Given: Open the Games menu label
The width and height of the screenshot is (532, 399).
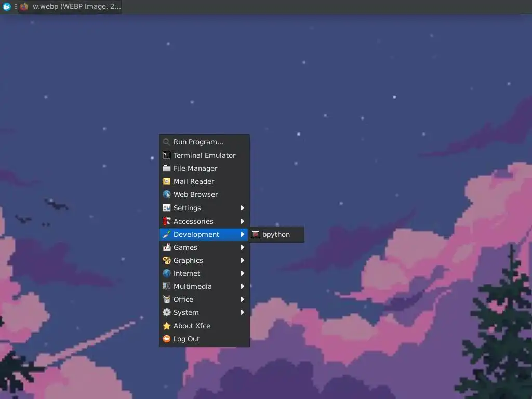Looking at the screenshot, I should (x=185, y=247).
